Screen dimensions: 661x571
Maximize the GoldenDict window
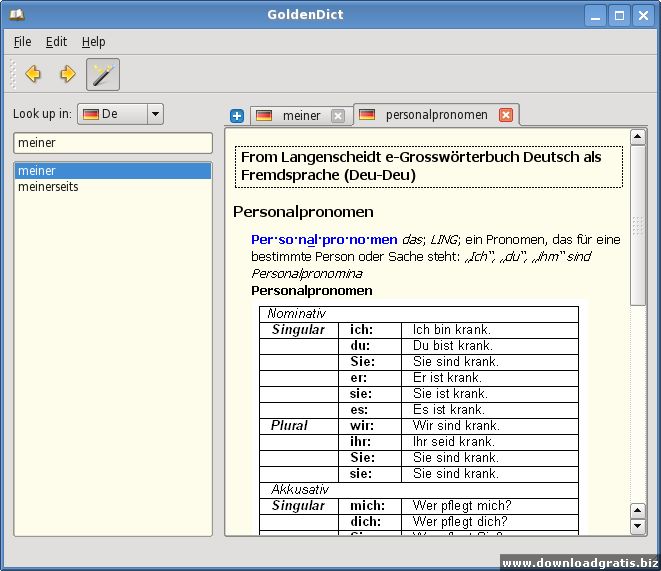coord(619,16)
